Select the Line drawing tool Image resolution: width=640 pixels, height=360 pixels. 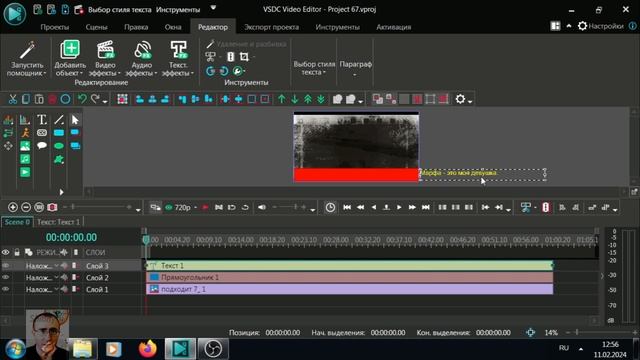click(59, 120)
